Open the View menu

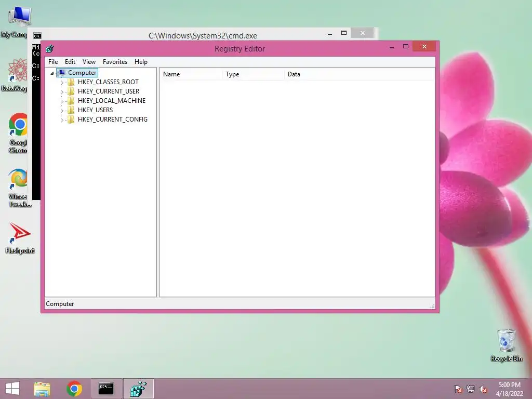(x=89, y=62)
